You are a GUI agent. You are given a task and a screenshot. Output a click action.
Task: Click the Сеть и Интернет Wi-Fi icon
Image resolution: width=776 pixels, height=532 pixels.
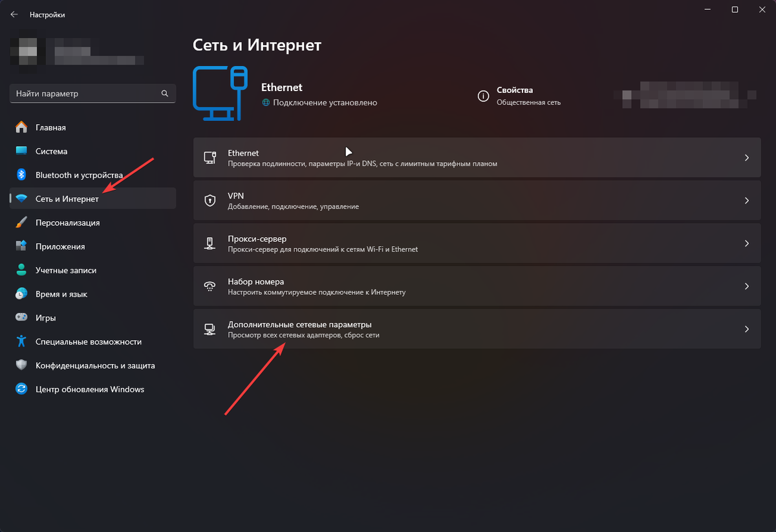22,199
